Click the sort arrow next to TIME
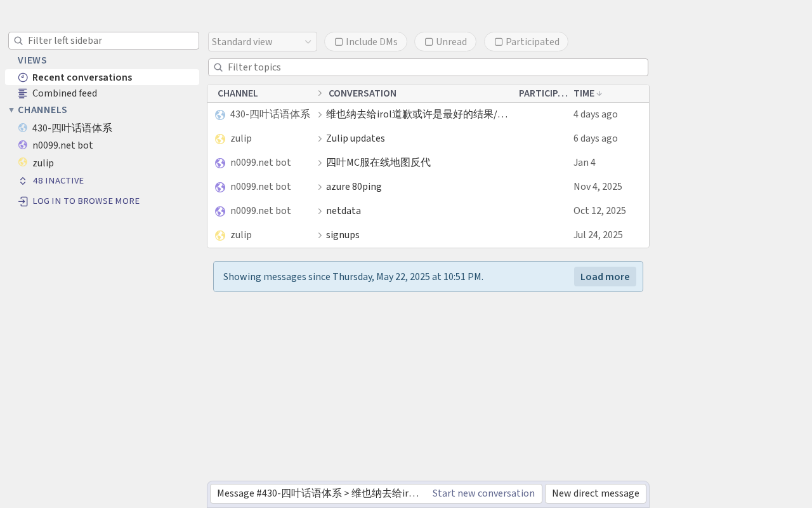The height and width of the screenshot is (508, 812). (599, 93)
